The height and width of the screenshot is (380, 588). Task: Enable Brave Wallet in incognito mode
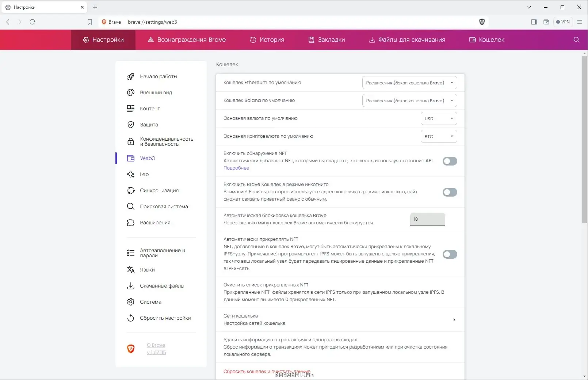pyautogui.click(x=450, y=192)
